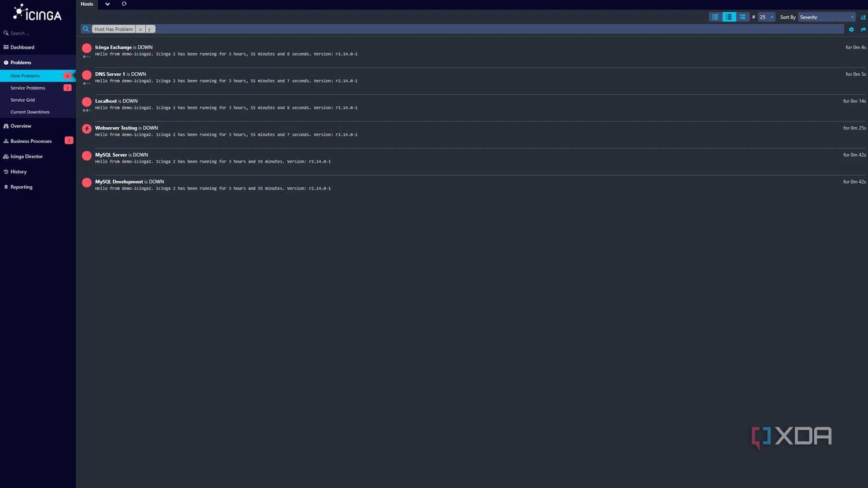Click the red state ball for MySQL Server
Viewport: 868px width, 488px height.
pos(87,156)
